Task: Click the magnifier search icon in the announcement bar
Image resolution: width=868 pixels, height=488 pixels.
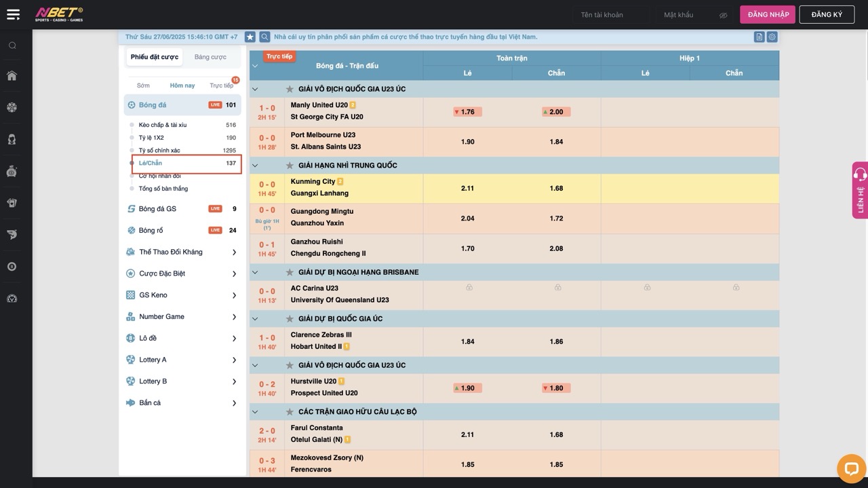Action: click(x=264, y=37)
